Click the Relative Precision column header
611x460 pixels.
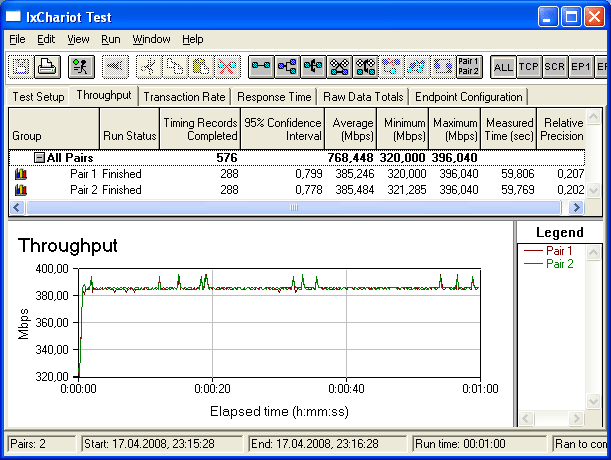[x=561, y=129]
